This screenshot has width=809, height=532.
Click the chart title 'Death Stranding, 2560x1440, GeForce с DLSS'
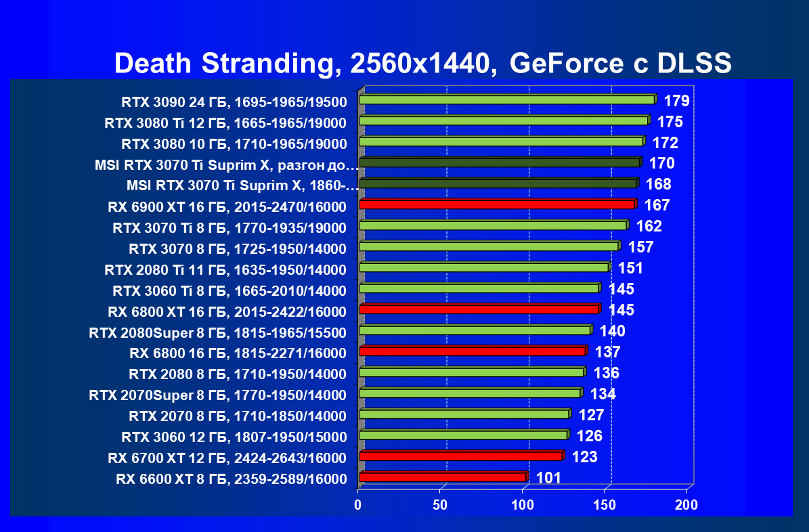point(422,64)
